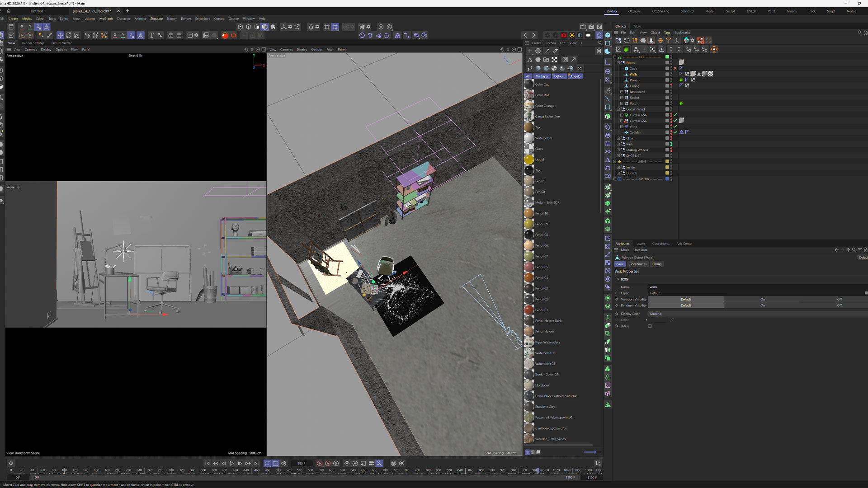
Task: Switch to the Takes tab
Action: (637, 26)
